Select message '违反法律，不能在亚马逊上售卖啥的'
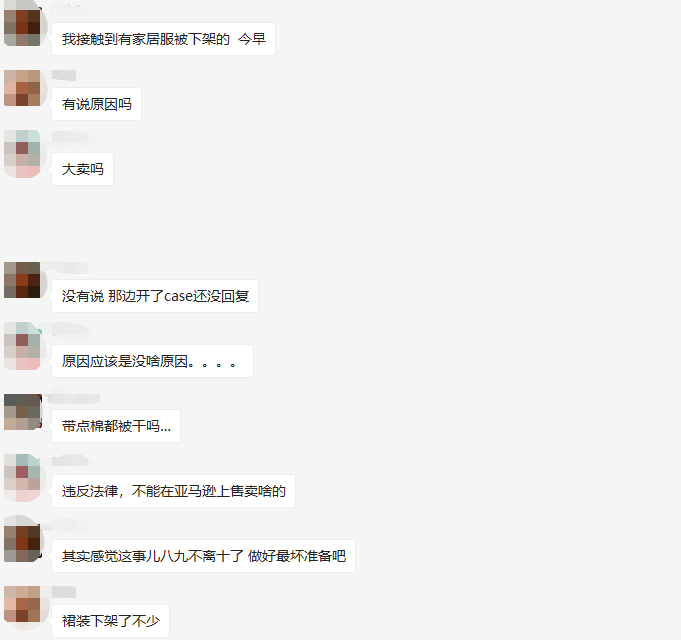The height and width of the screenshot is (640, 681). tap(173, 492)
